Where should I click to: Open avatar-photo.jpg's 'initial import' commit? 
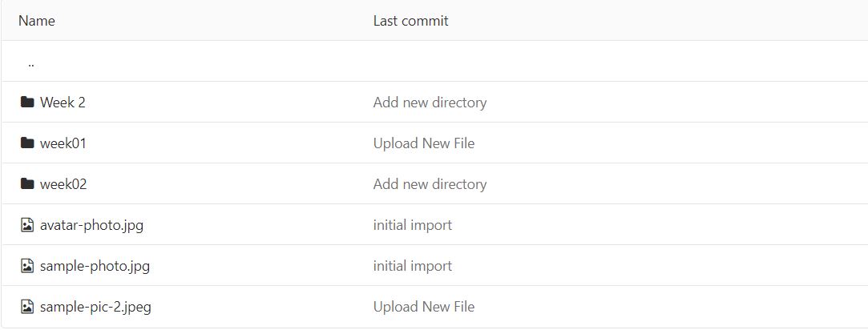click(413, 225)
